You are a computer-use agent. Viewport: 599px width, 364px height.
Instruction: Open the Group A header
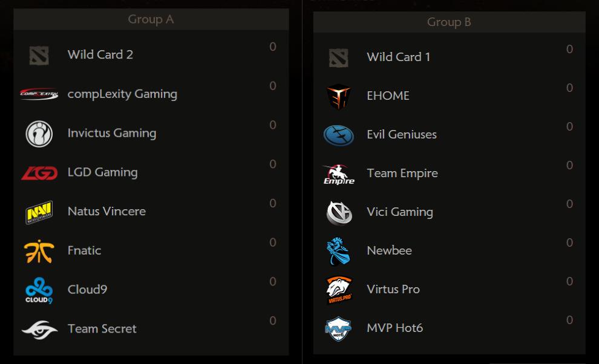[x=151, y=19]
